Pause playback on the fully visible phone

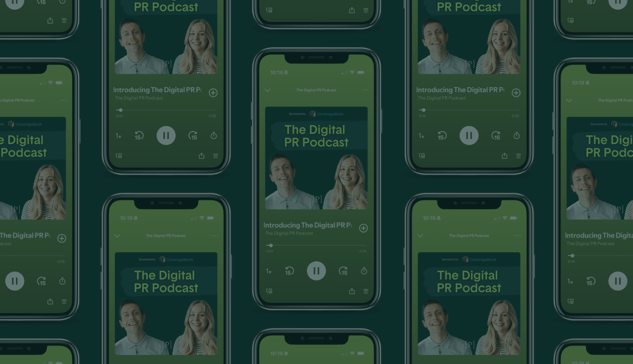click(x=316, y=271)
